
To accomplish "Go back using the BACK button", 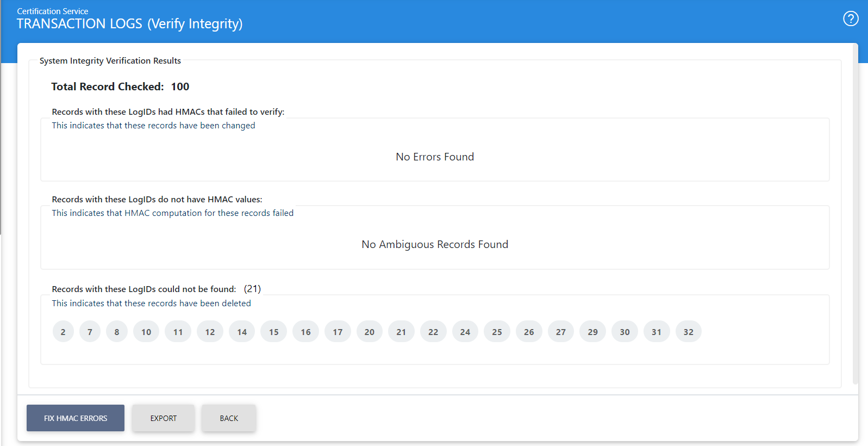I will (x=229, y=418).
